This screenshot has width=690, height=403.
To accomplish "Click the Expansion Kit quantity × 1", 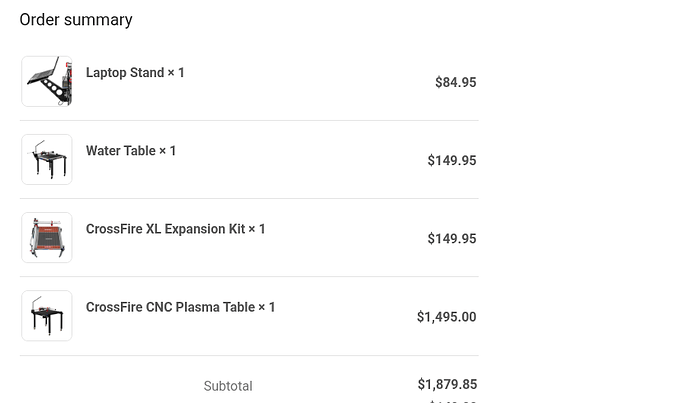I will (x=257, y=229).
